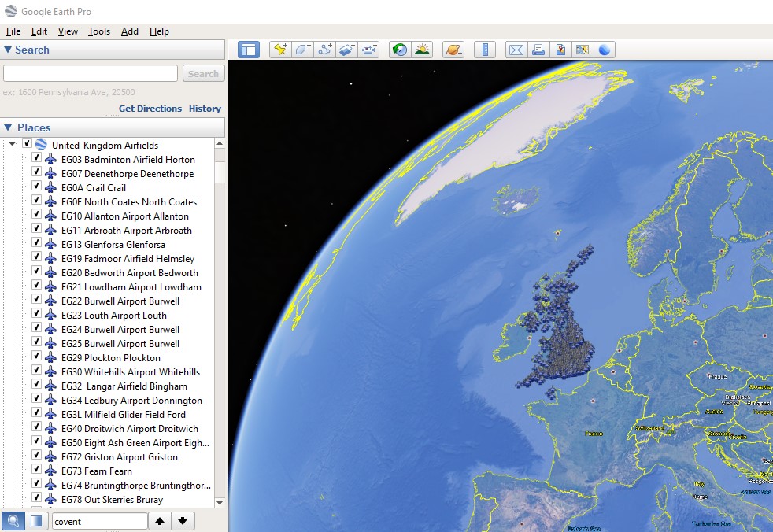Click inside the covent search field

click(98, 520)
